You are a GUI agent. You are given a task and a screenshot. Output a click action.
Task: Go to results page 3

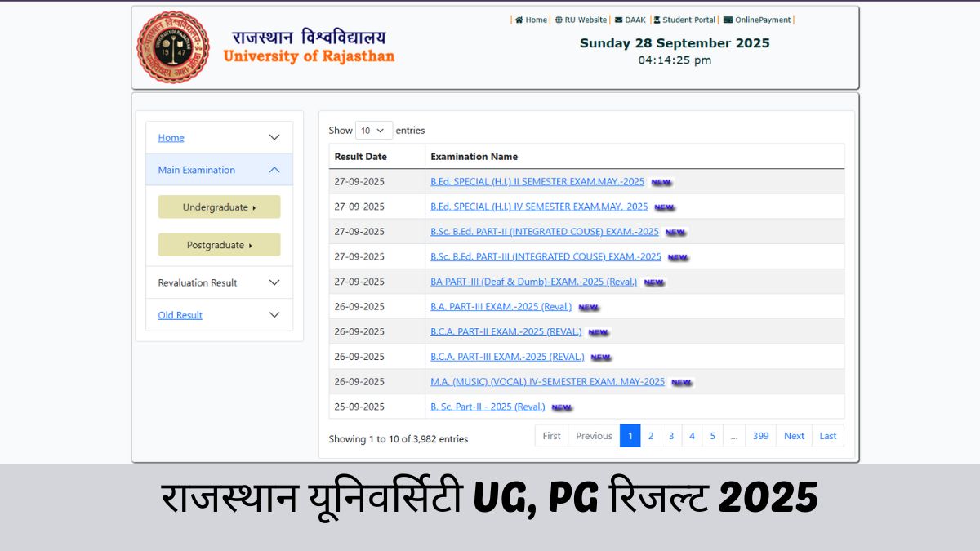click(x=671, y=436)
